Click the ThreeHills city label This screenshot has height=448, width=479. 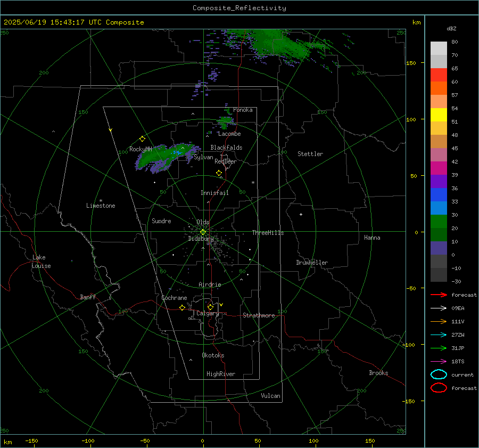(268, 233)
